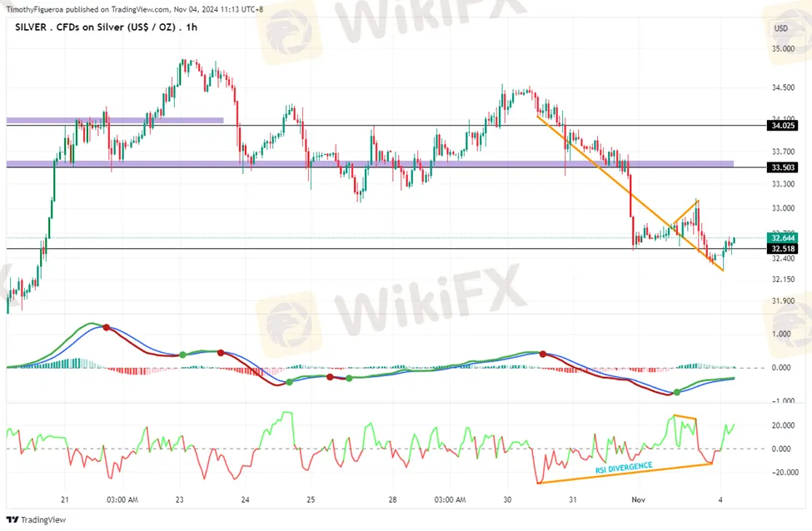812x531 pixels.
Task: Click the 34.500 price axis value
Action: coord(783,87)
